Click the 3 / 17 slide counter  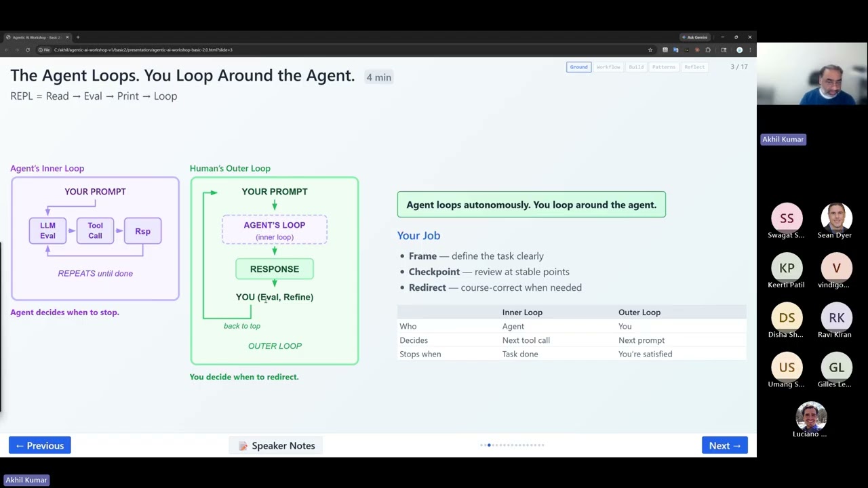pos(739,67)
